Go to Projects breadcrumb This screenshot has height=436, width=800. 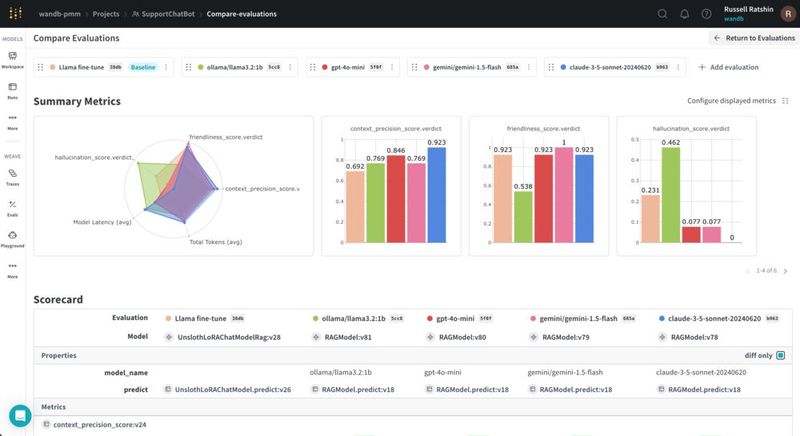point(106,14)
